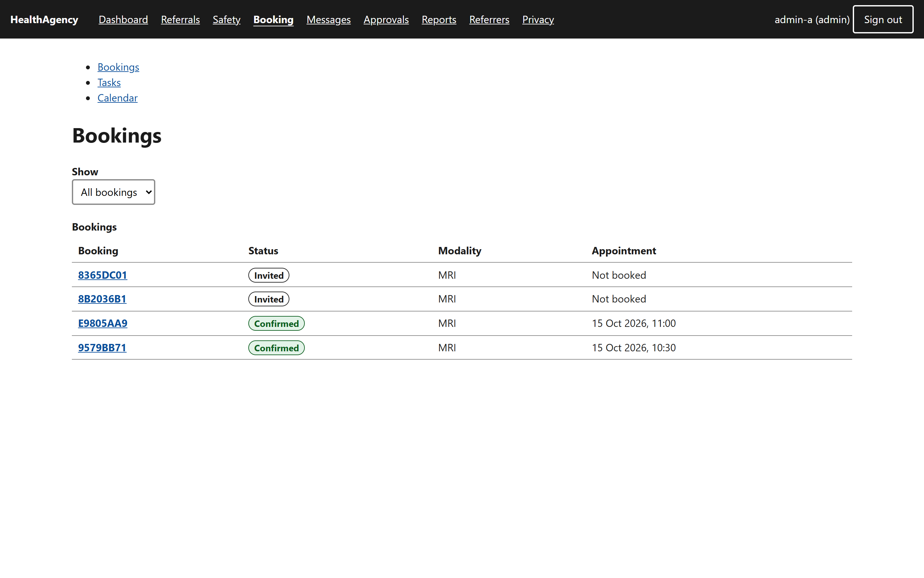Click the Modality column header
This screenshot has height=578, width=924.
(x=459, y=251)
